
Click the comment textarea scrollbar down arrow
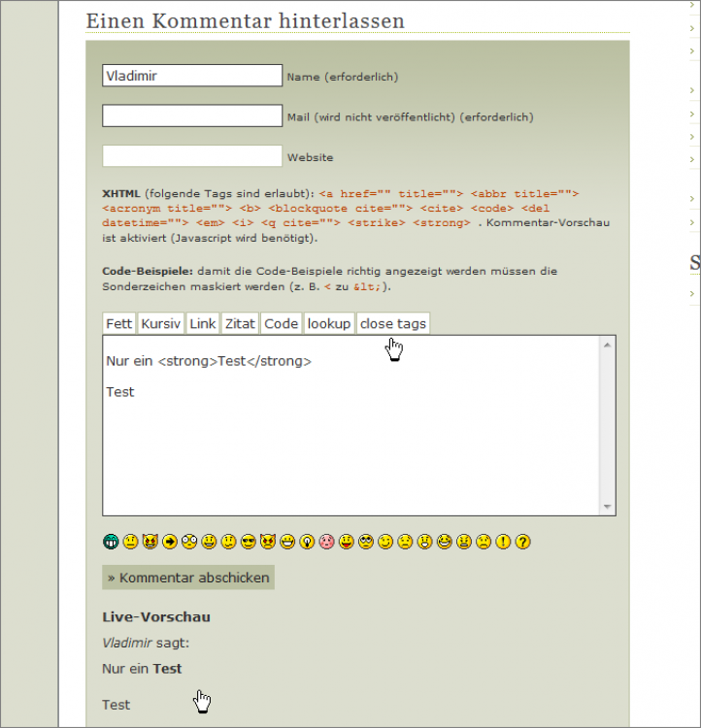pos(608,507)
